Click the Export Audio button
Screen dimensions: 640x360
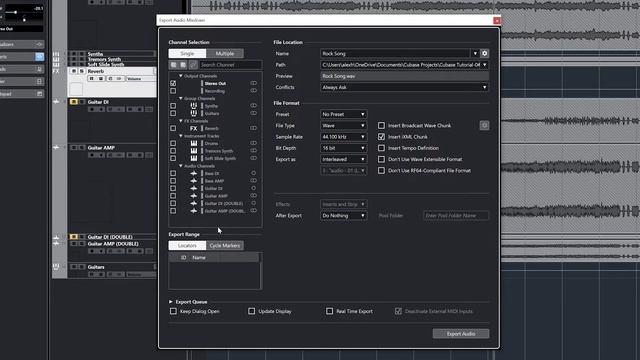pyautogui.click(x=461, y=333)
